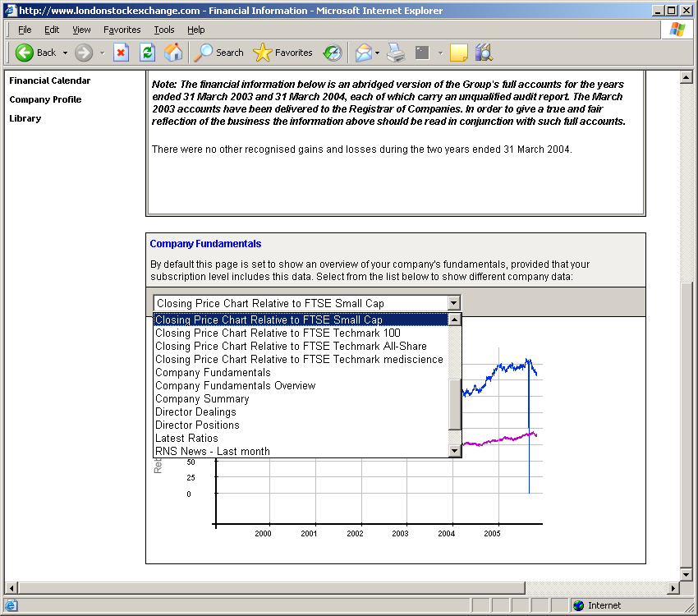Select RNS News - Last month
This screenshot has width=698, height=616.
[x=301, y=451]
